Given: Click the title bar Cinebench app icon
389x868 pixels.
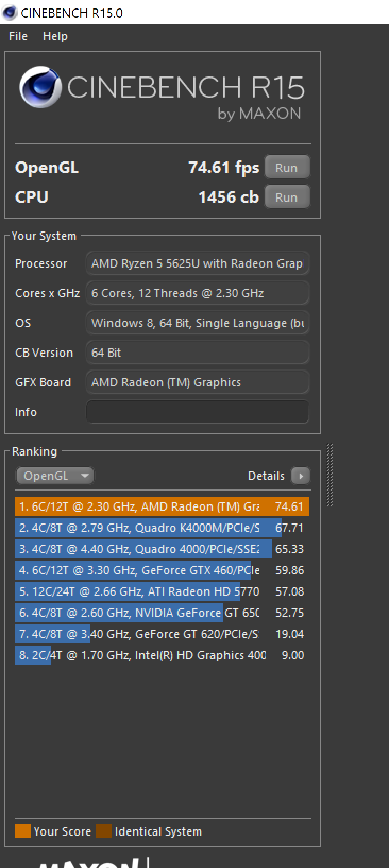Looking at the screenshot, I should coord(10,12).
